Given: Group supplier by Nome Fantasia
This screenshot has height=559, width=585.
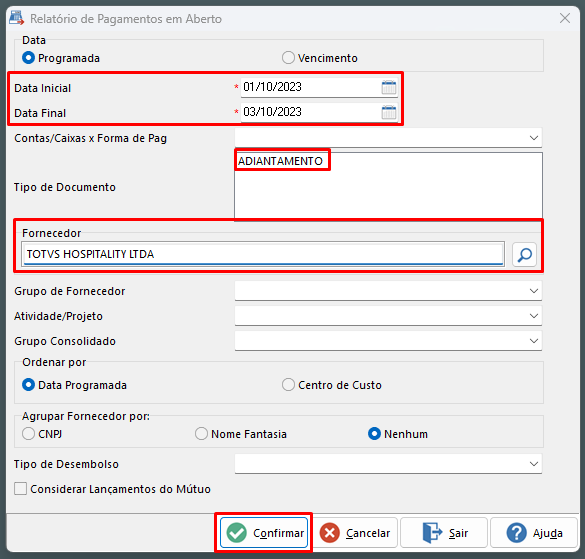Looking at the screenshot, I should (x=201, y=434).
